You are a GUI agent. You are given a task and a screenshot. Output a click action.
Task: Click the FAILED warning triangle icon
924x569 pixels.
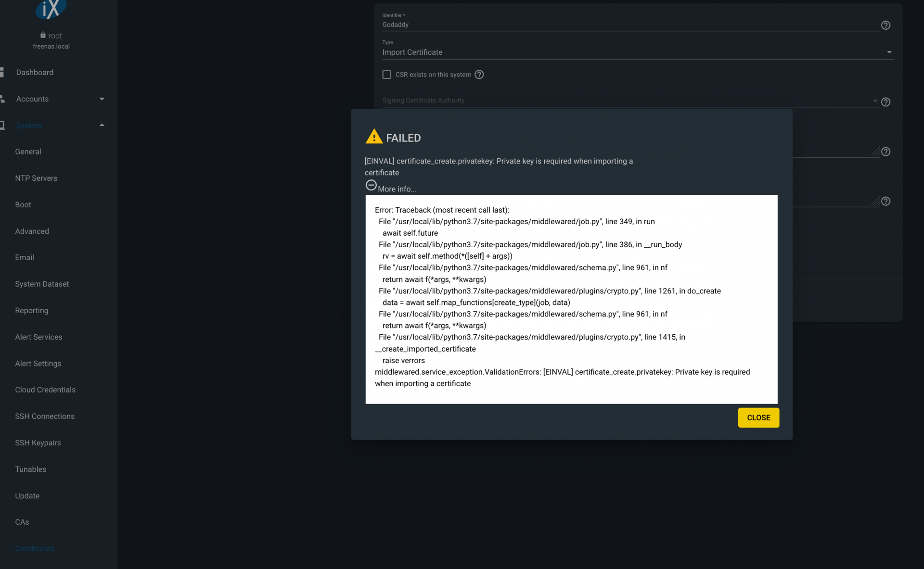coord(374,137)
